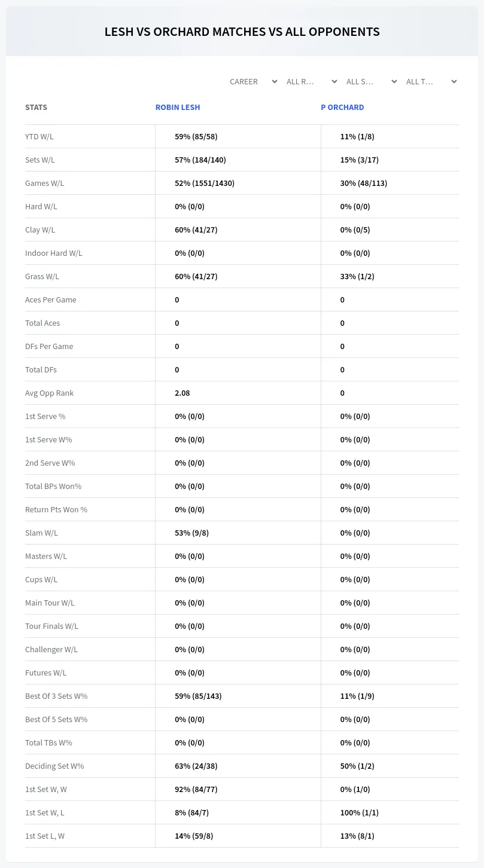The height and width of the screenshot is (868, 484).
Task: Expand the ALL R… filter dropdown
Action: [x=312, y=81]
